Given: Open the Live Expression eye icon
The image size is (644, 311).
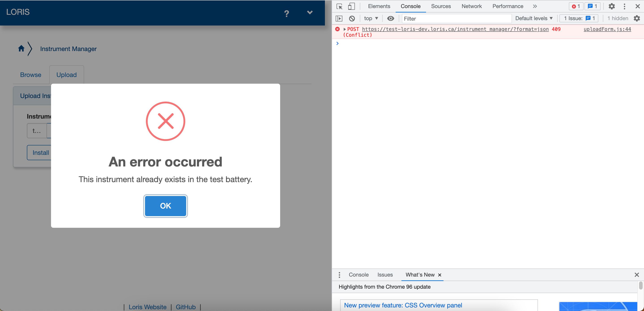Looking at the screenshot, I should [x=390, y=18].
